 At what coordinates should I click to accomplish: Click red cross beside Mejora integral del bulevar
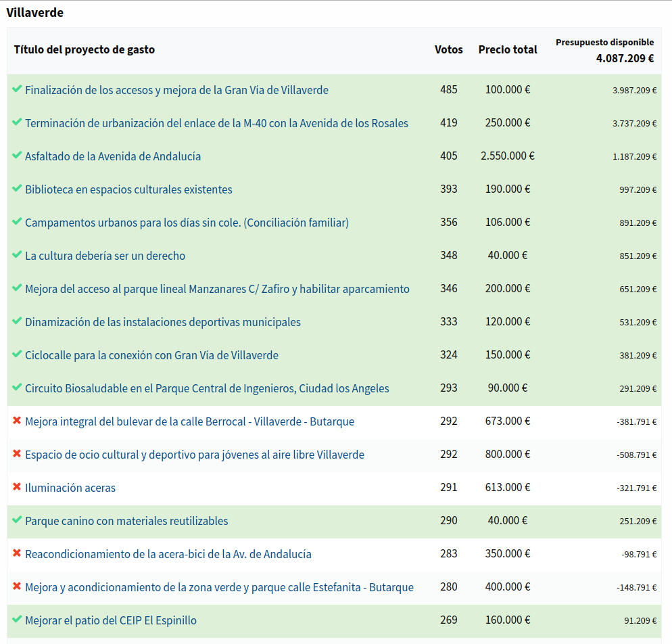point(17,420)
